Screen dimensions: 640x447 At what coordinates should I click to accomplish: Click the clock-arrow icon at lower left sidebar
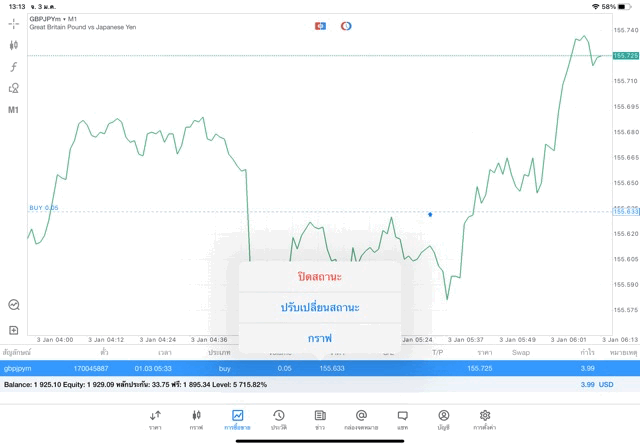point(14,305)
